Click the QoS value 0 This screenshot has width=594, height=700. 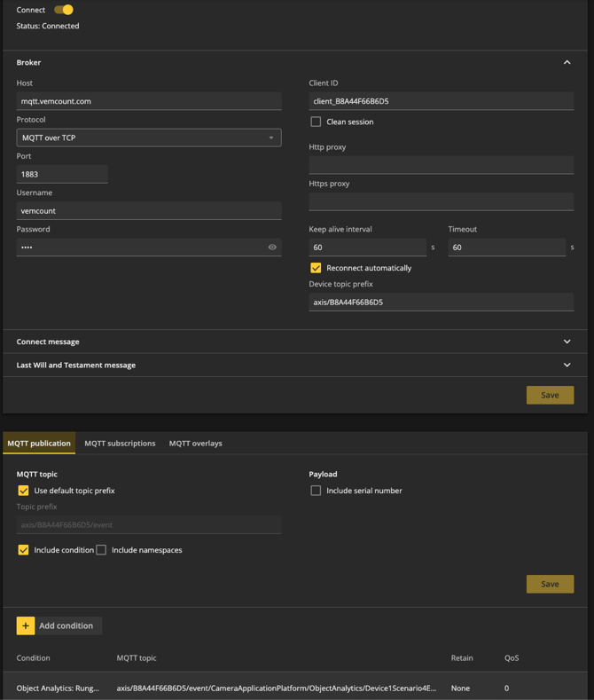506,688
